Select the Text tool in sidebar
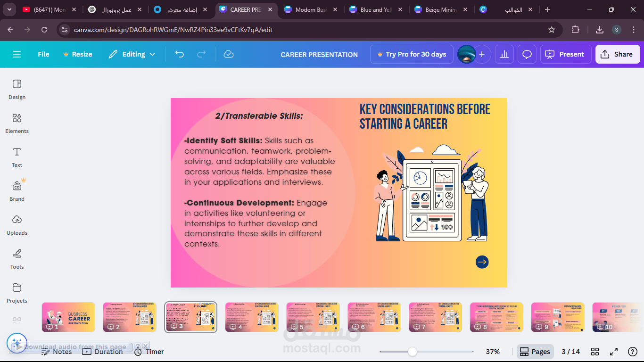 tap(17, 157)
